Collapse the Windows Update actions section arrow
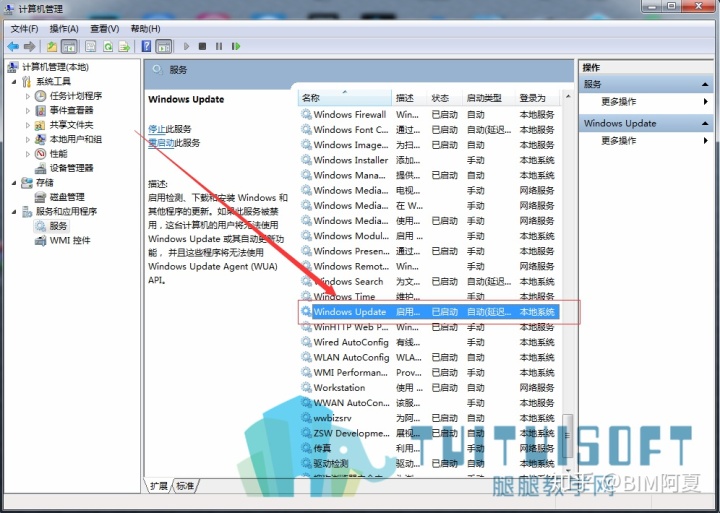 (705, 124)
